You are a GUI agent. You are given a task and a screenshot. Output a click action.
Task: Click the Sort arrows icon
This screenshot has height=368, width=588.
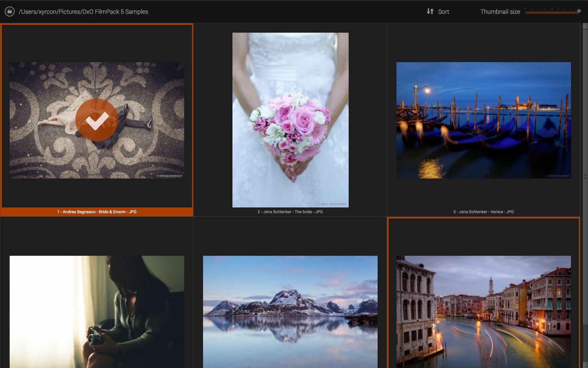[x=430, y=12]
